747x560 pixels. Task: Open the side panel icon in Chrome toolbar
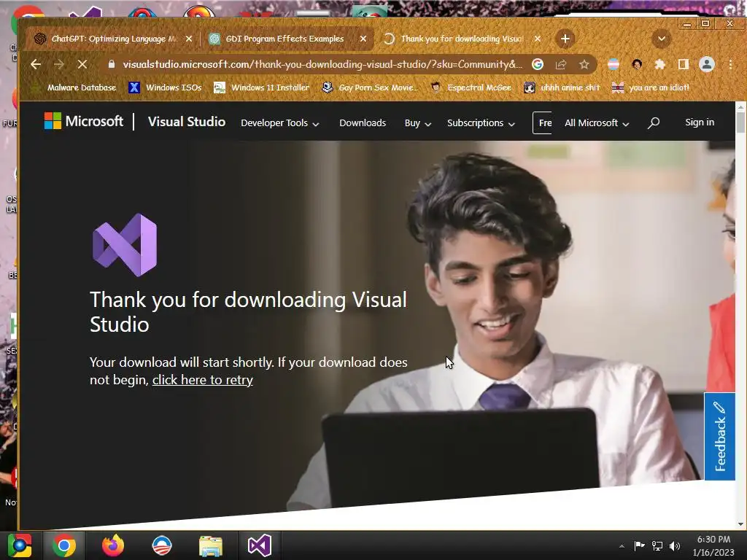pos(683,64)
